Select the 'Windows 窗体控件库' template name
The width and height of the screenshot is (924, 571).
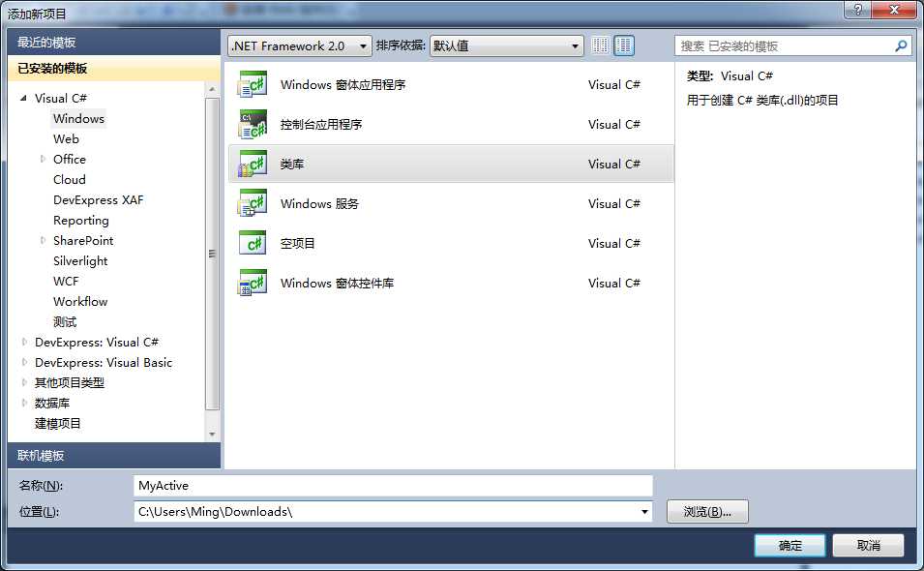(337, 283)
